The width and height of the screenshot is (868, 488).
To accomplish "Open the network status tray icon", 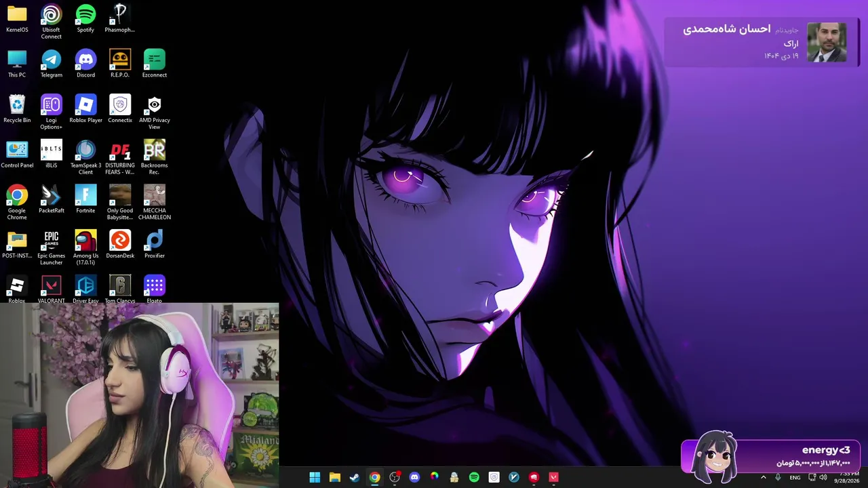I will (812, 477).
